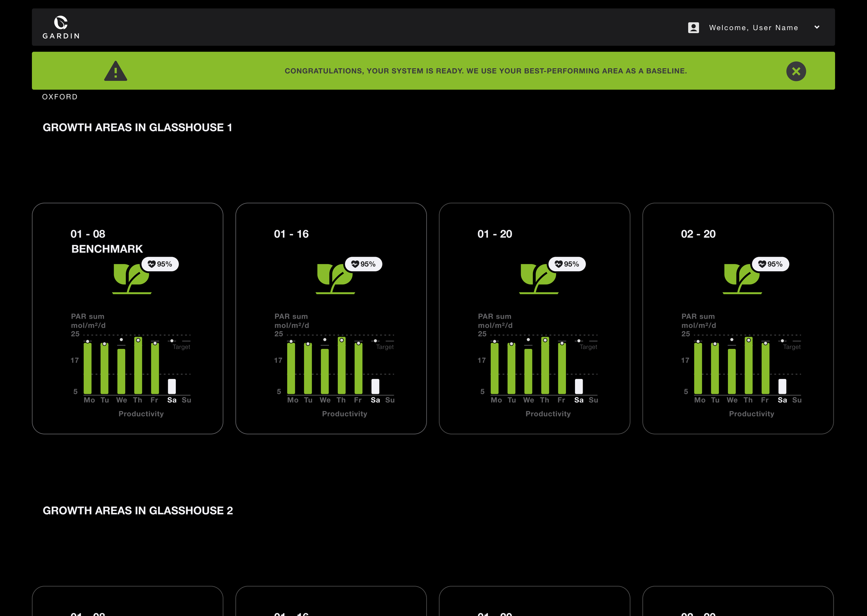The height and width of the screenshot is (616, 867).
Task: Open the 01 - 16 growth area title
Action: click(291, 234)
